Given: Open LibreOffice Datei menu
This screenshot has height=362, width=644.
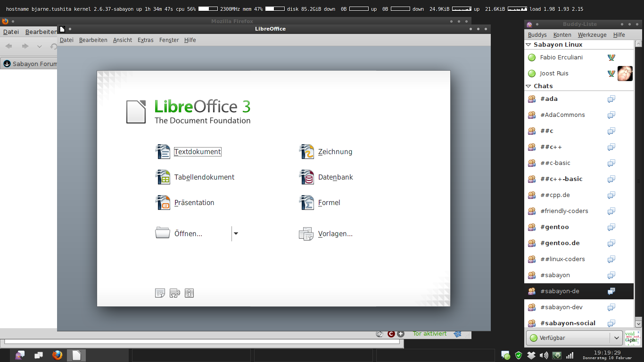Looking at the screenshot, I should point(66,40).
